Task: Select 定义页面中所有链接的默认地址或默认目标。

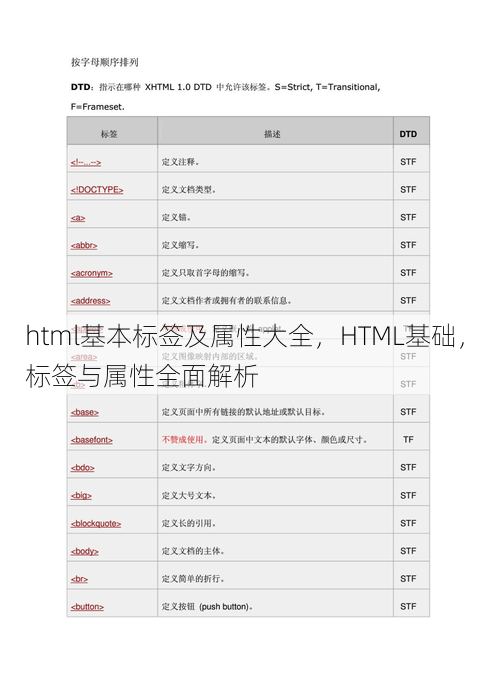Action: (x=244, y=412)
